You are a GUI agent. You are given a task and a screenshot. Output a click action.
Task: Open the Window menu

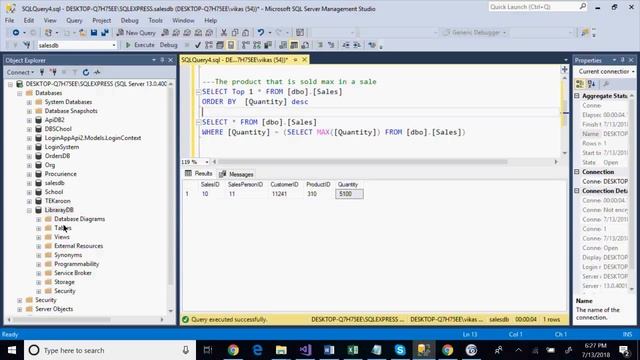(183, 20)
